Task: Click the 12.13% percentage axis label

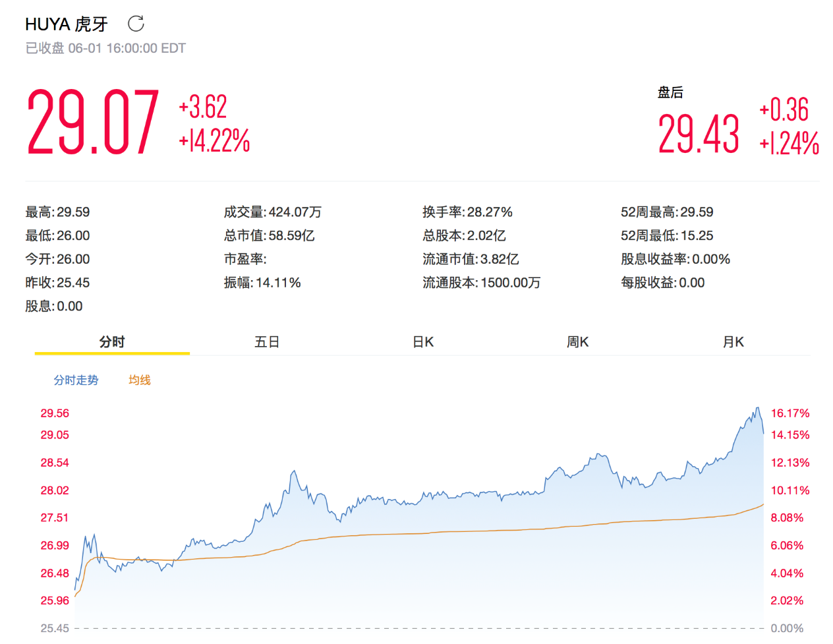Action: coord(790,463)
